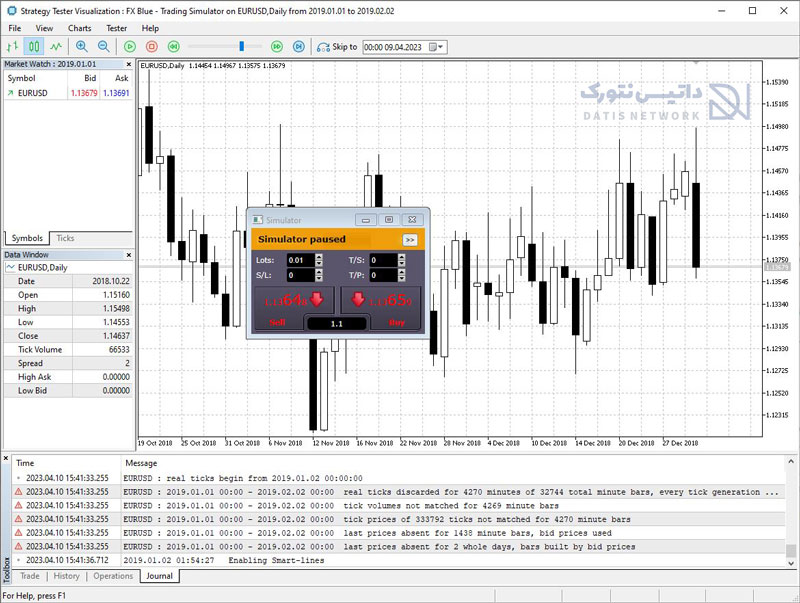Decrease Lots value with down arrow

tap(319, 263)
